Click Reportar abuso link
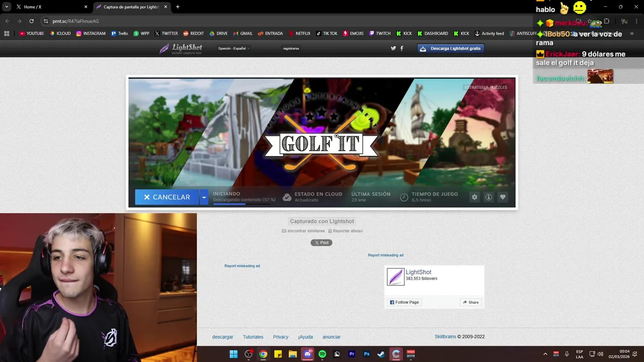 (x=345, y=231)
